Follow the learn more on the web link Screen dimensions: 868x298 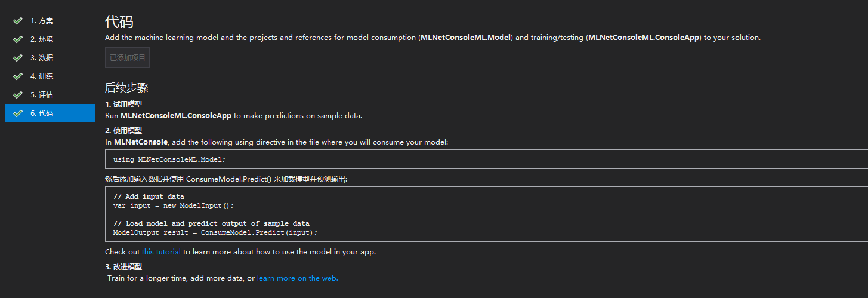click(297, 278)
